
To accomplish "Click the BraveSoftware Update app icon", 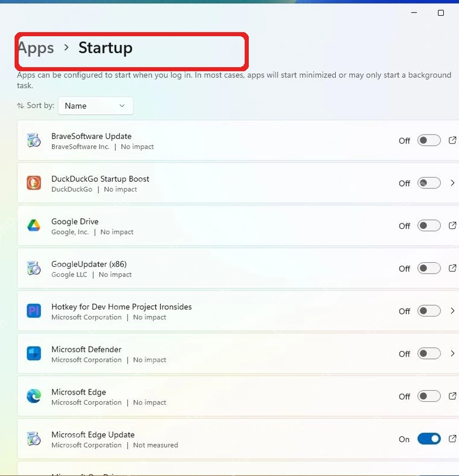I will pyautogui.click(x=34, y=140).
